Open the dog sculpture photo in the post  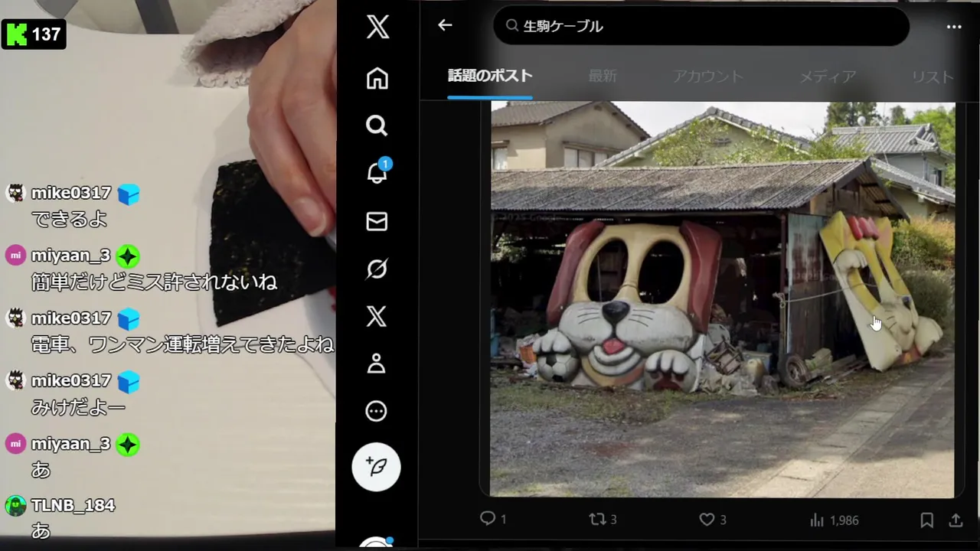[x=723, y=299]
